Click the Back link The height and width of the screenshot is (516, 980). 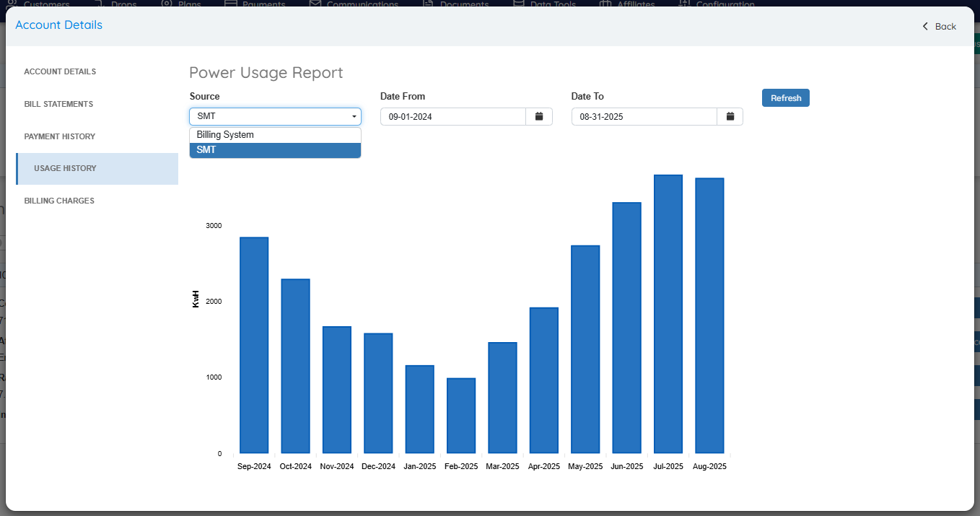(x=945, y=27)
